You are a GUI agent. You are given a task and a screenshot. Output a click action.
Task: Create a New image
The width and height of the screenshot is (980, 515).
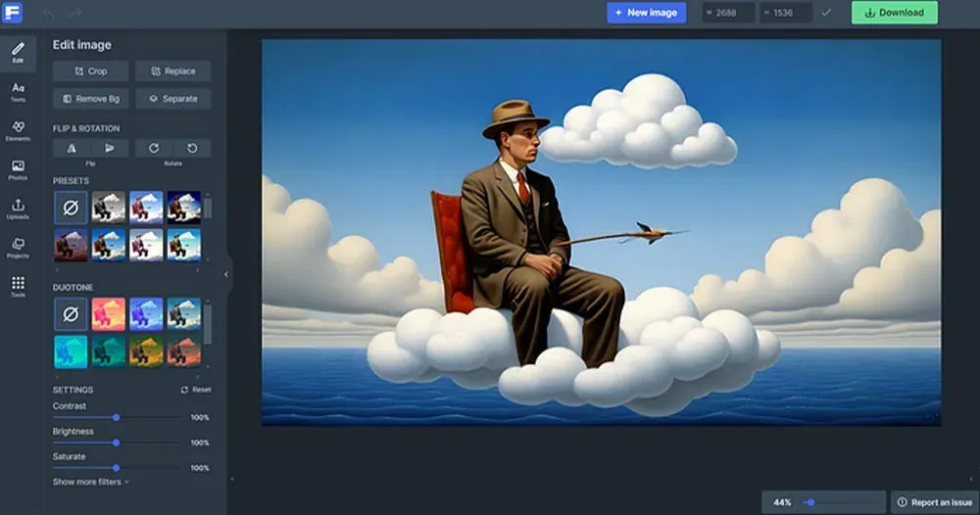(x=646, y=13)
